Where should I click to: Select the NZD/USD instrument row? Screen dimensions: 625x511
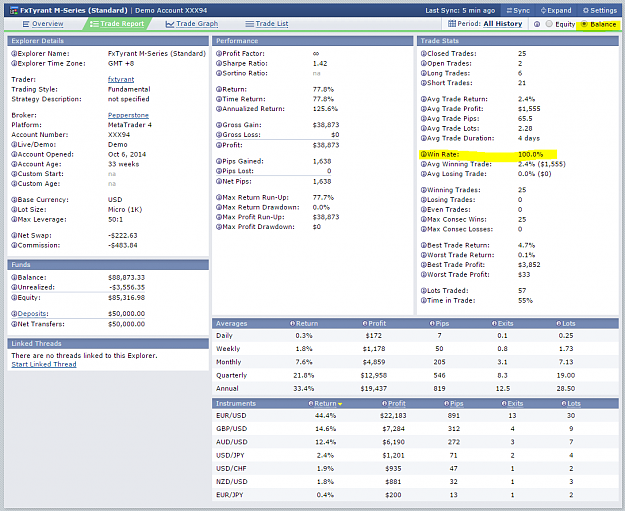415,482
